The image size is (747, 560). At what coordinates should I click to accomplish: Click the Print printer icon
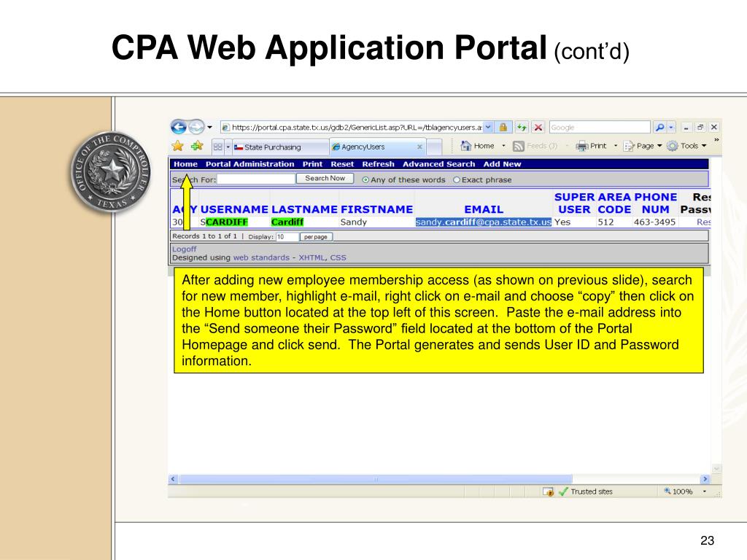point(582,146)
